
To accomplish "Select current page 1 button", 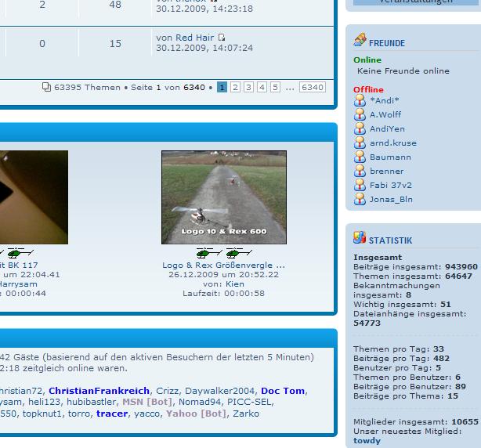I will pyautogui.click(x=222, y=87).
